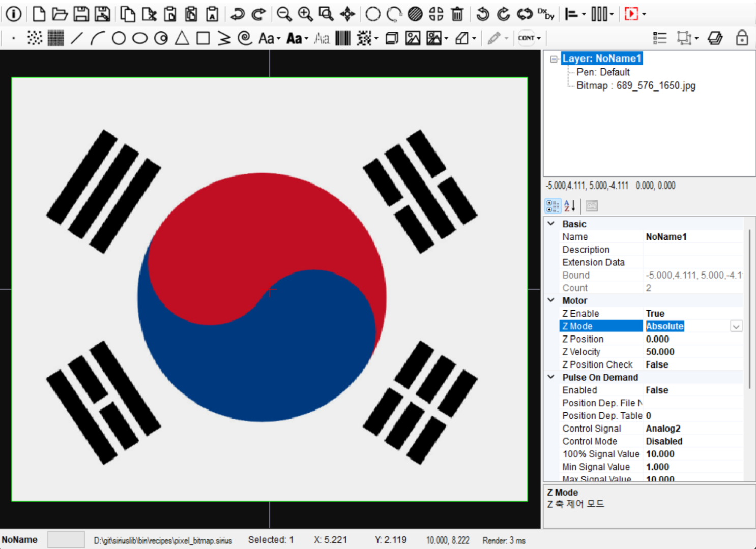Click the Dx Dy offset icon
Image resolution: width=756 pixels, height=549 pixels.
[546, 14]
